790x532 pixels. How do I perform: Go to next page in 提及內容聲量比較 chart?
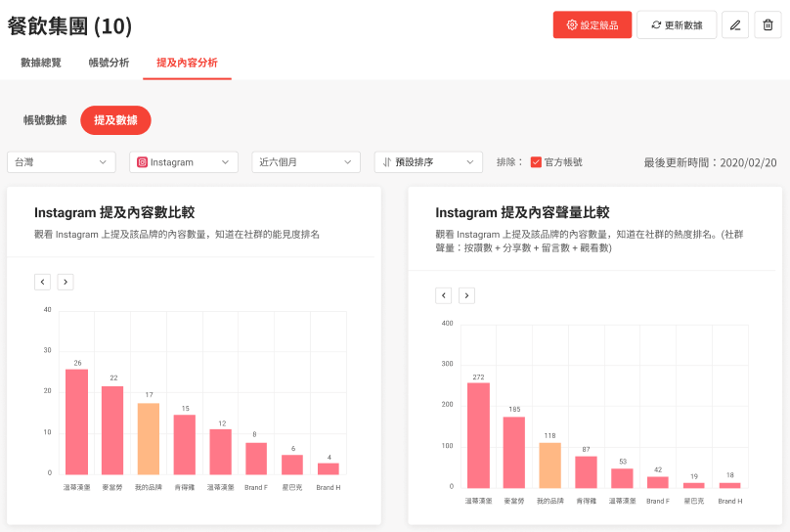pos(466,295)
